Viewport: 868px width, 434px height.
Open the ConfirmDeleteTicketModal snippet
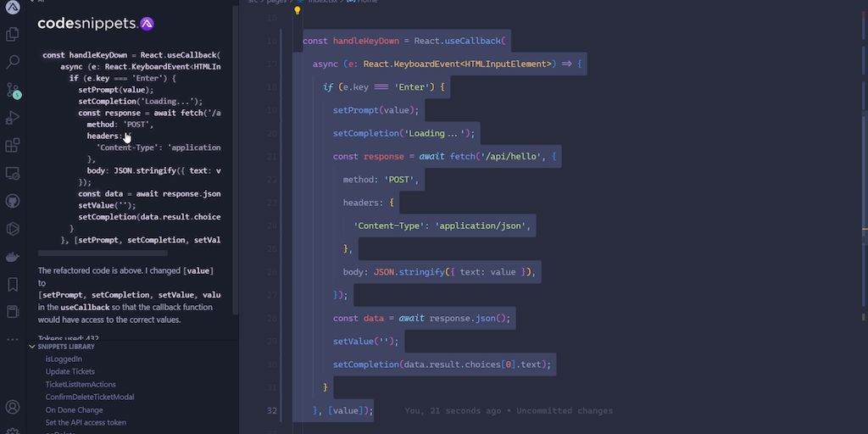tap(90, 397)
